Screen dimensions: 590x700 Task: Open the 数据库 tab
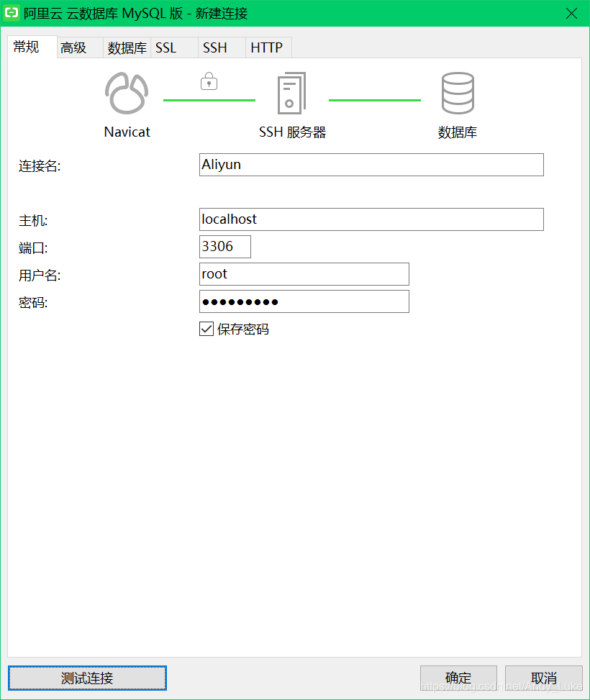point(127,47)
